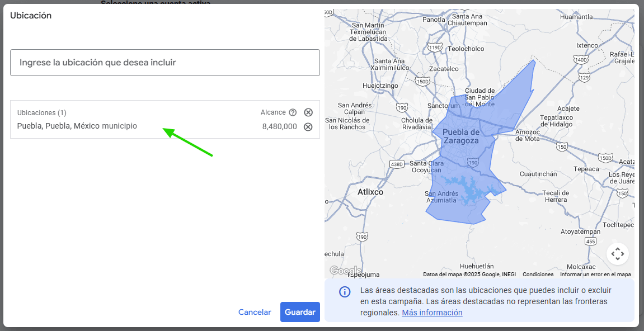This screenshot has width=644, height=331.
Task: Click the blue info icon in the notice
Action: 345,292
